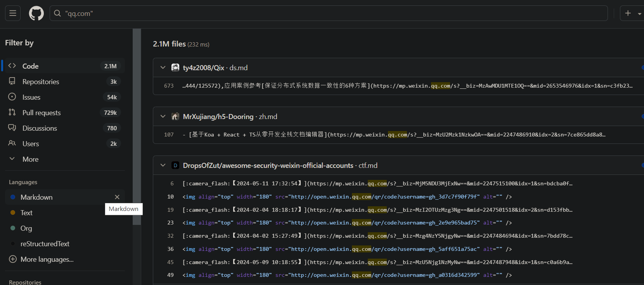Filter by reStructuredText language
The height and width of the screenshot is (285, 644).
click(x=65, y=244)
